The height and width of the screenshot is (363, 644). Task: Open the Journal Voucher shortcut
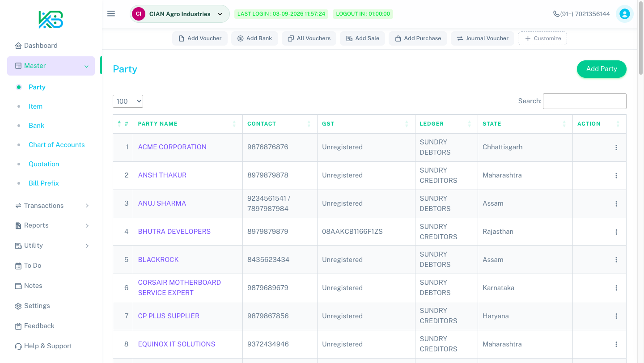[x=483, y=38]
